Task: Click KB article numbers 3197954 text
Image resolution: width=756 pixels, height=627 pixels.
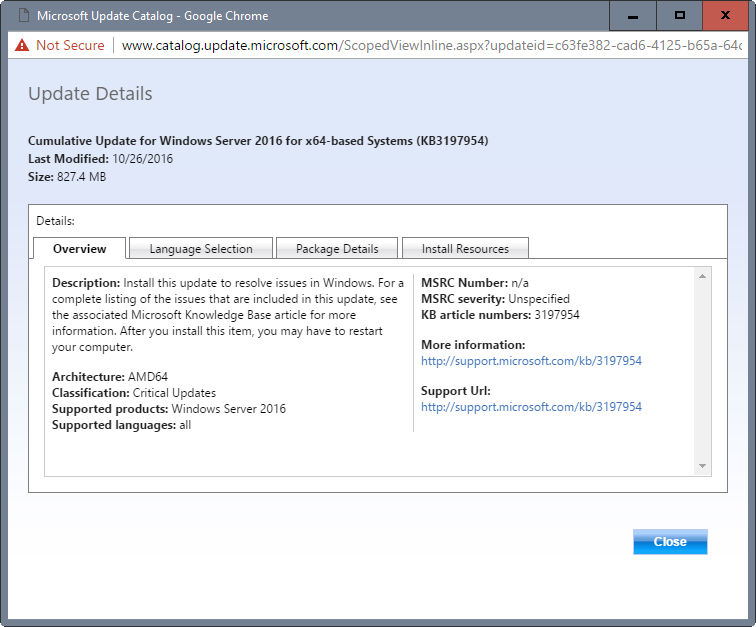Action: [x=500, y=314]
